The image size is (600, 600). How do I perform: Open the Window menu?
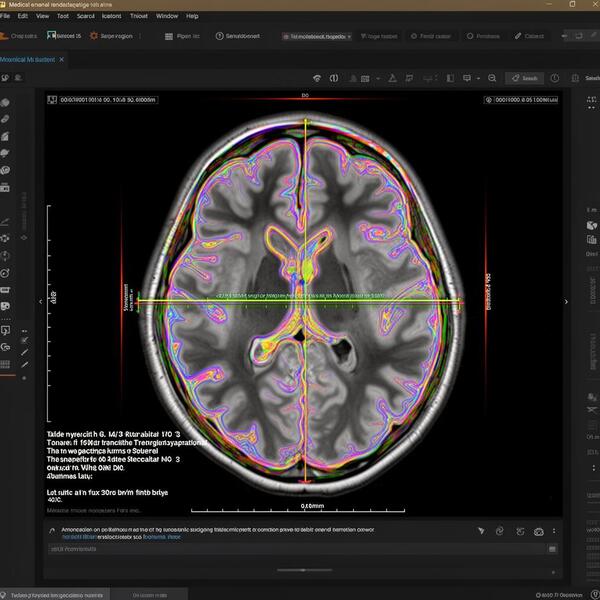(x=167, y=16)
